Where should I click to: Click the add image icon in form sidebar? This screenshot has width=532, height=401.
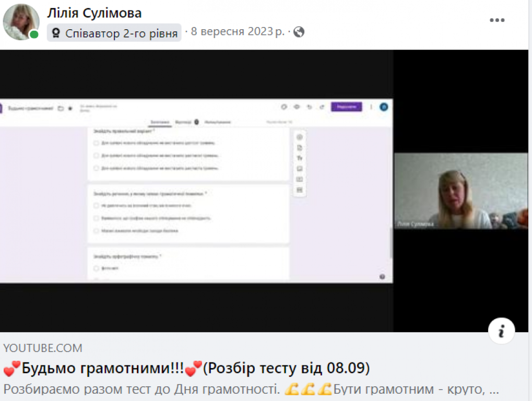pos(300,169)
